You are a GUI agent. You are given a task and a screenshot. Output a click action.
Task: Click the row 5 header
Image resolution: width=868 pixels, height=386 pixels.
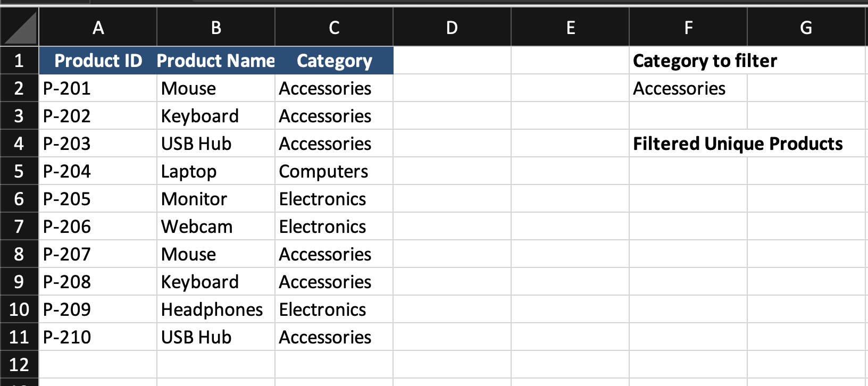point(19,171)
